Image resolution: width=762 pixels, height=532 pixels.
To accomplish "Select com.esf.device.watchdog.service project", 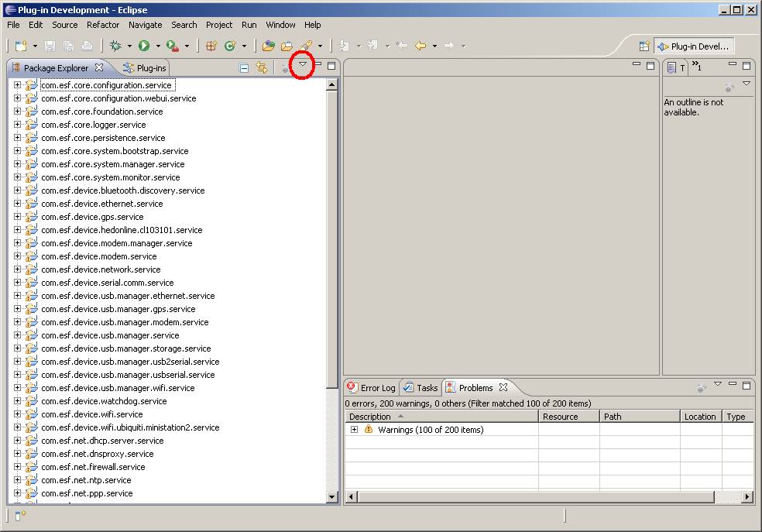I will 104,401.
